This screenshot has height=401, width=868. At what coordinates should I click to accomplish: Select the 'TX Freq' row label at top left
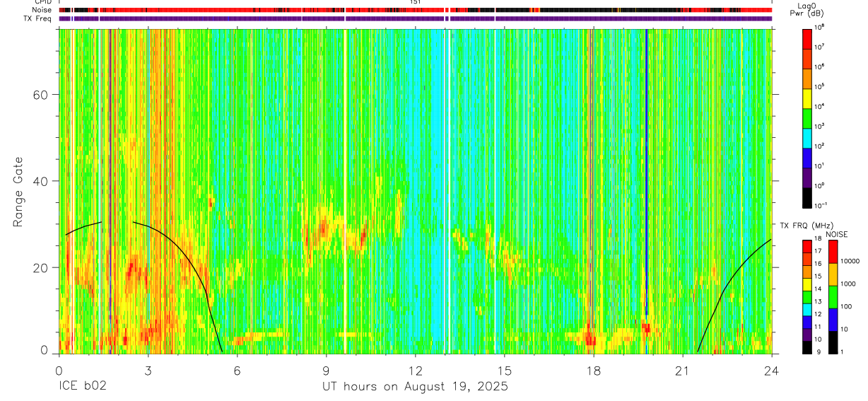(x=38, y=18)
